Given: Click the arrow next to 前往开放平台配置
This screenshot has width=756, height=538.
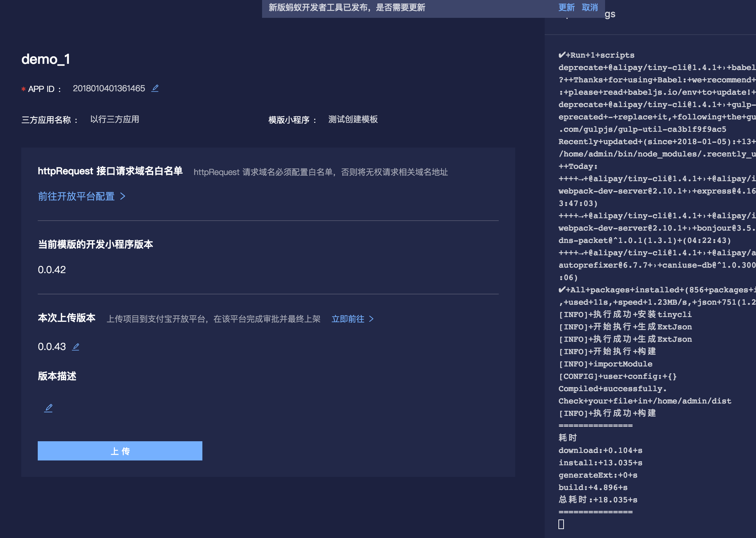Looking at the screenshot, I should [123, 196].
